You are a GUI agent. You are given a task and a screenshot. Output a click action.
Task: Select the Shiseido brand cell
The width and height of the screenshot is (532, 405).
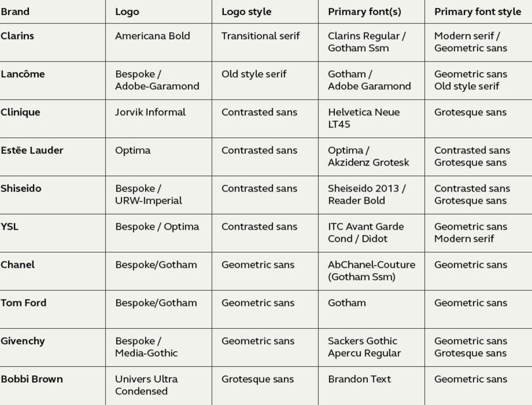(53, 195)
